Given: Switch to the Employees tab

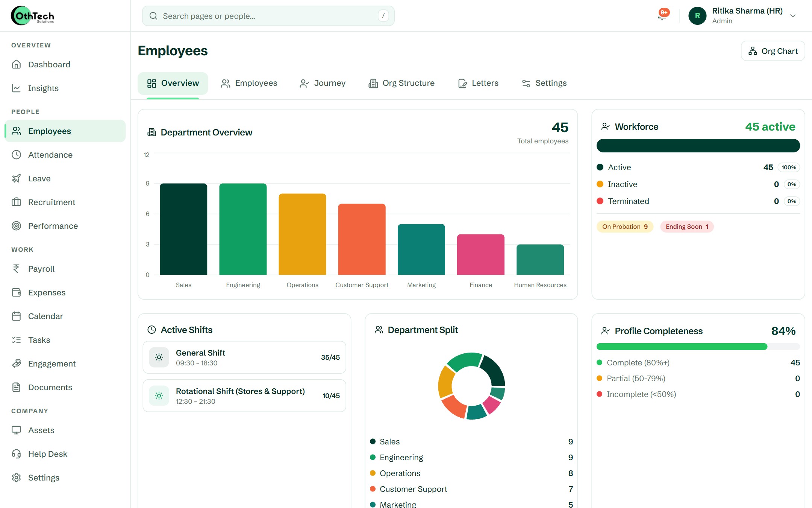Looking at the screenshot, I should pos(249,83).
